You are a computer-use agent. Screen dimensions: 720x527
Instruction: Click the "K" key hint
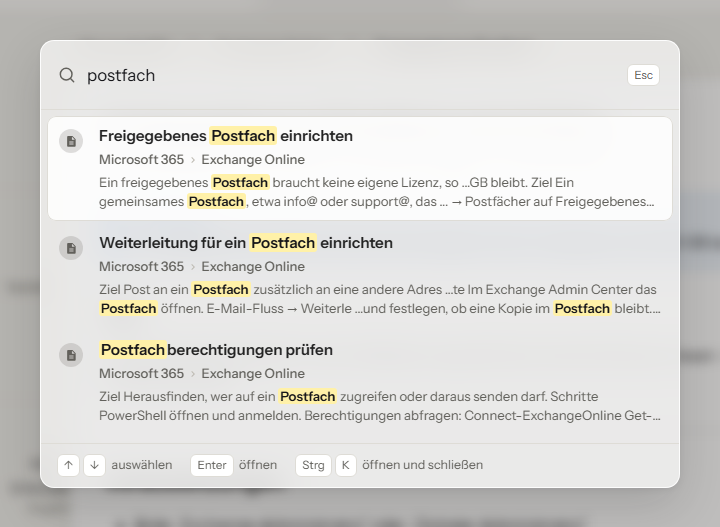(346, 465)
